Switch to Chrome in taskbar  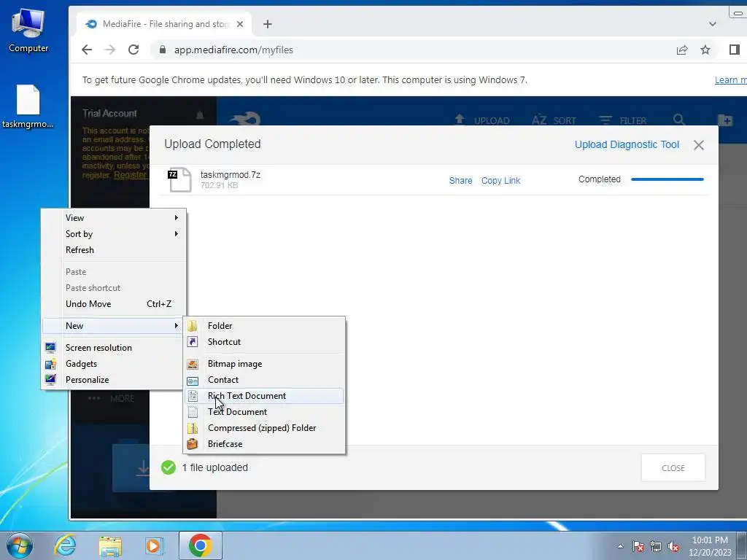pyautogui.click(x=200, y=545)
